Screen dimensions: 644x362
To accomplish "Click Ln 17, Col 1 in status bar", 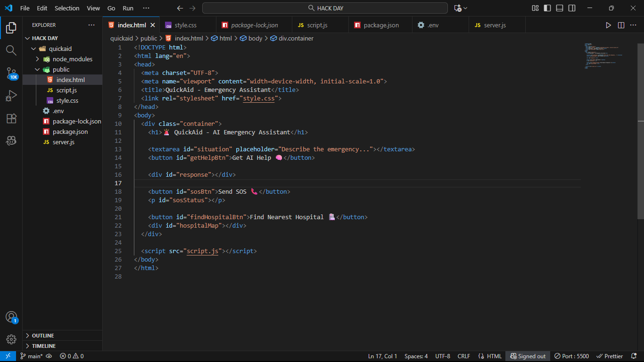I will pyautogui.click(x=383, y=356).
